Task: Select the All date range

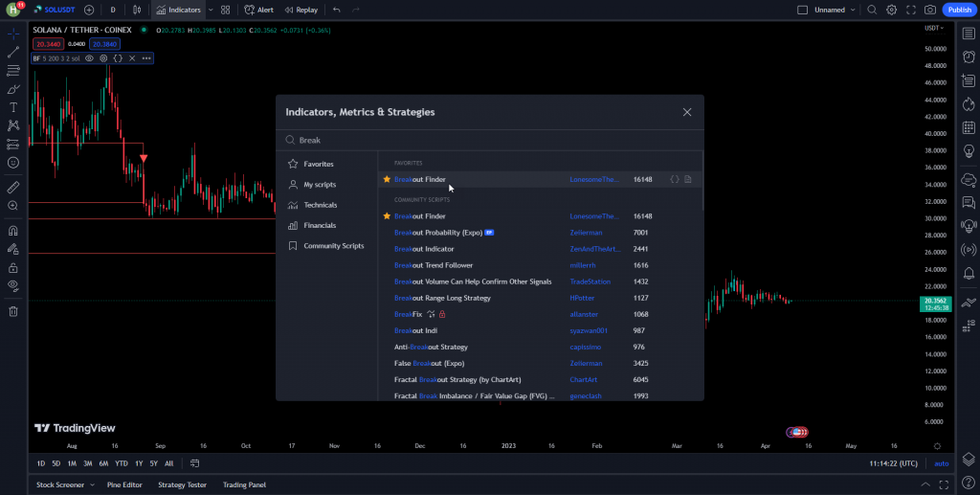Action: pos(168,463)
